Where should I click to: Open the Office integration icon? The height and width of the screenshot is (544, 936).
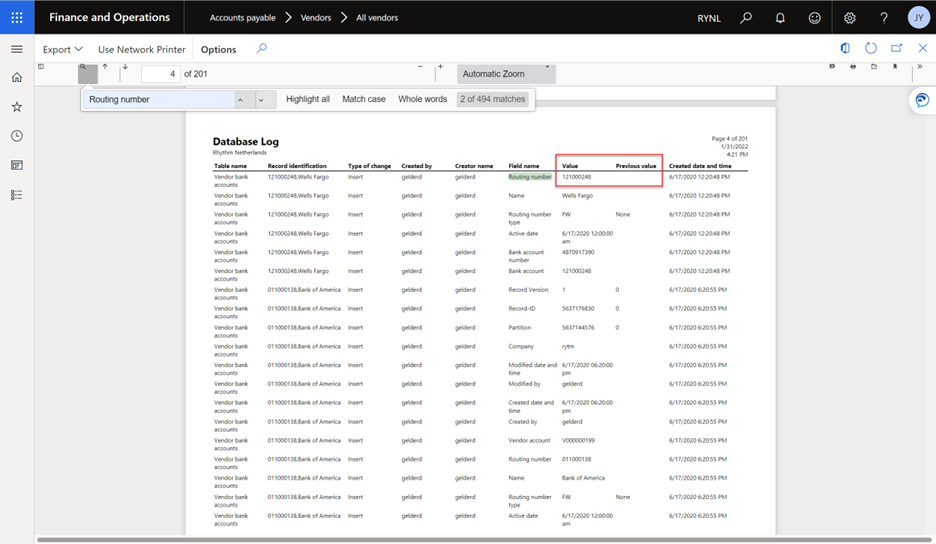(x=845, y=48)
